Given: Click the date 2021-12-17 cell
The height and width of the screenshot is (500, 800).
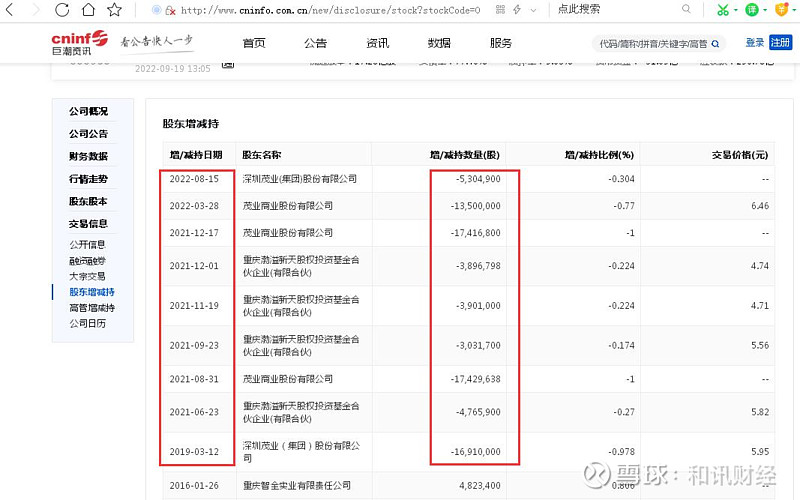Looking at the screenshot, I should (194, 233).
